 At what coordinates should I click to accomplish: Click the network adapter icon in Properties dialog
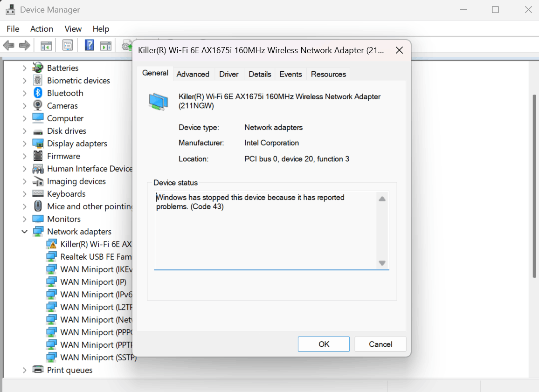pos(159,102)
